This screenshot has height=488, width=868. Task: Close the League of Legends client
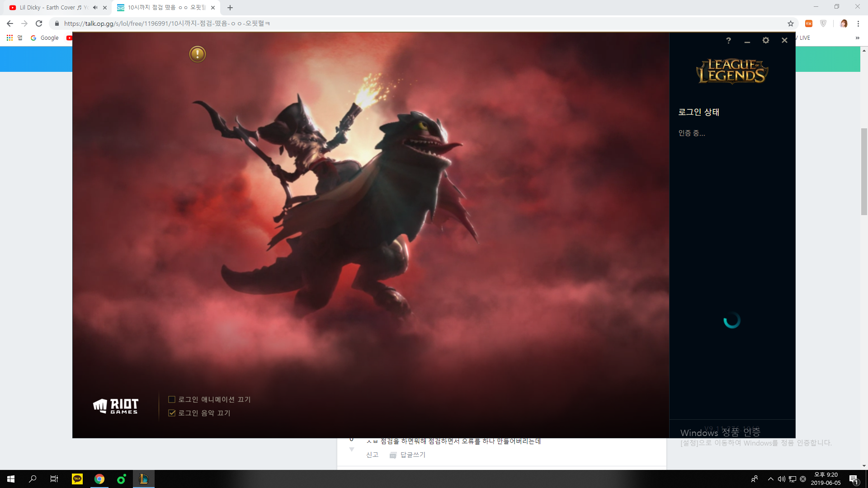784,40
